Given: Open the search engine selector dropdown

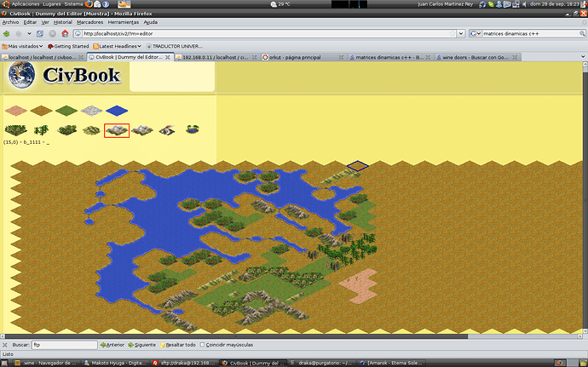Looking at the screenshot, I should coord(476,34).
